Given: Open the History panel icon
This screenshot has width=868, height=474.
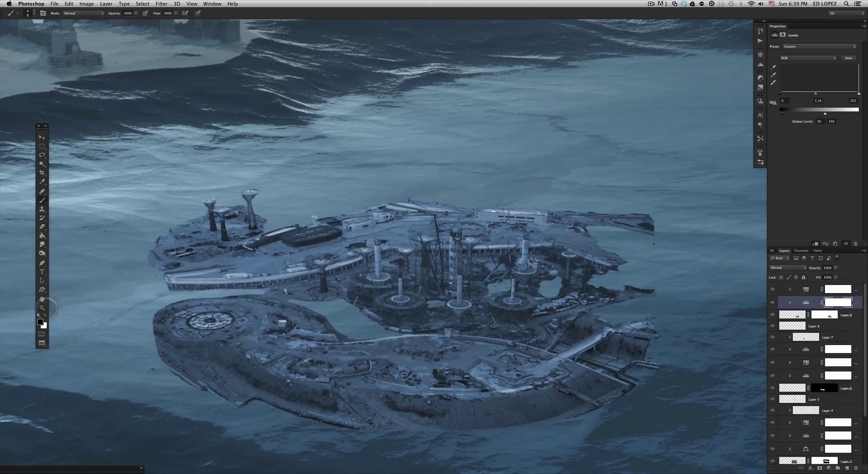Looking at the screenshot, I should (760, 31).
